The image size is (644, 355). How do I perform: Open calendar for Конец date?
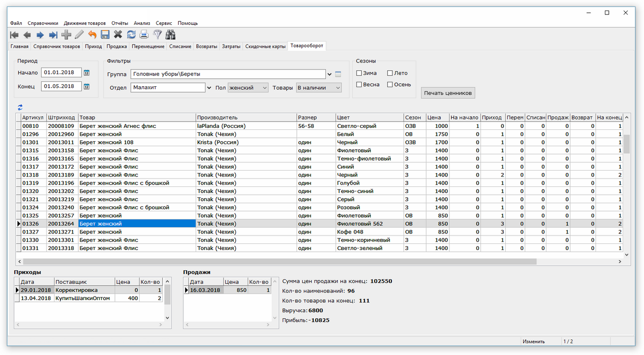87,86
